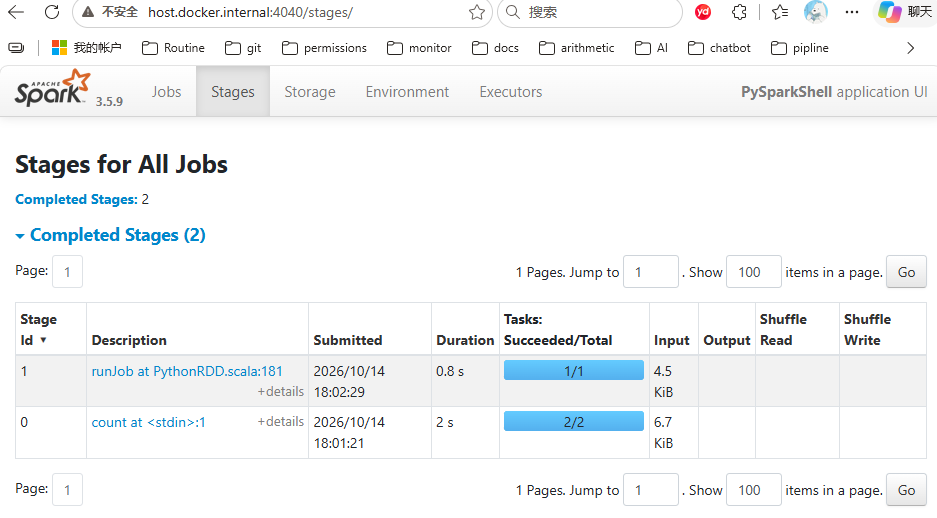Expand +details for runJob stage
The height and width of the screenshot is (518, 937).
tap(280, 391)
